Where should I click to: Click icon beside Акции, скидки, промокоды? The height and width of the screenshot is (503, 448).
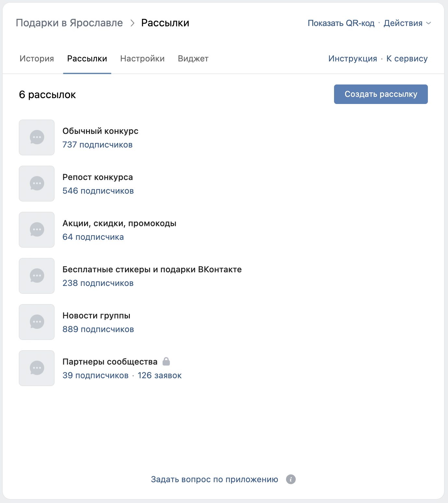pyautogui.click(x=37, y=230)
